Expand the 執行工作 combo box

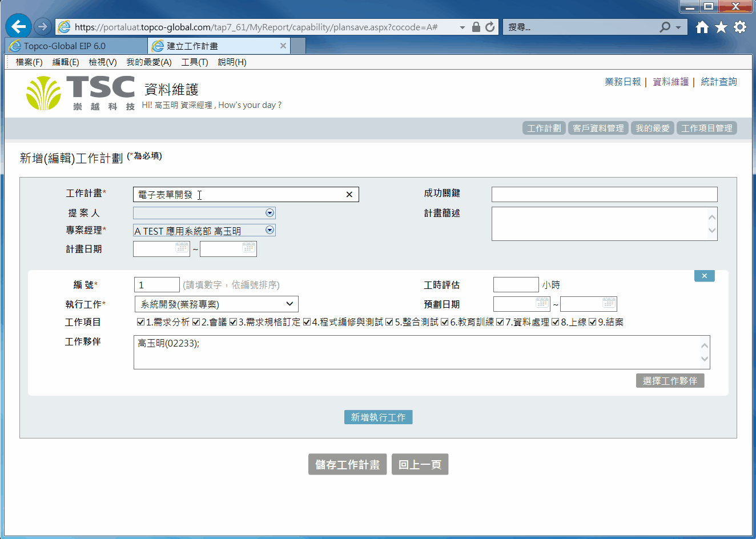coord(289,304)
